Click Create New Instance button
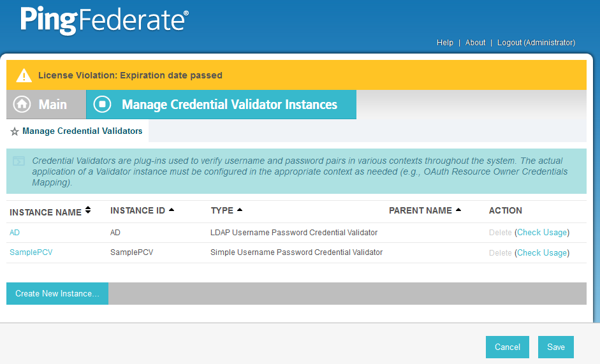This screenshot has width=600, height=364. (57, 294)
